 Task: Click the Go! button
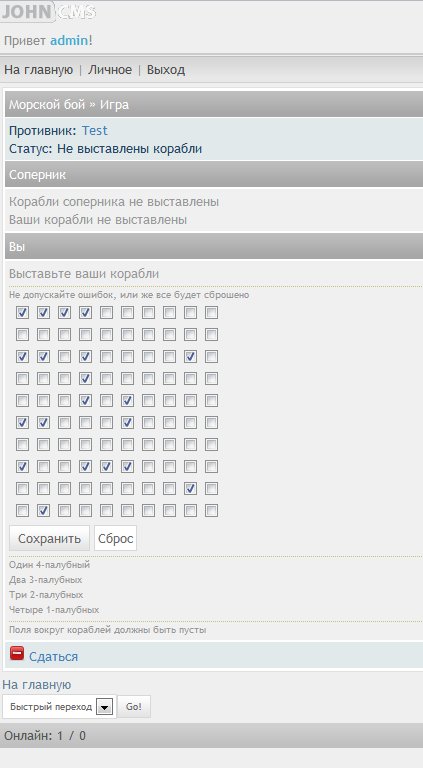tap(134, 707)
